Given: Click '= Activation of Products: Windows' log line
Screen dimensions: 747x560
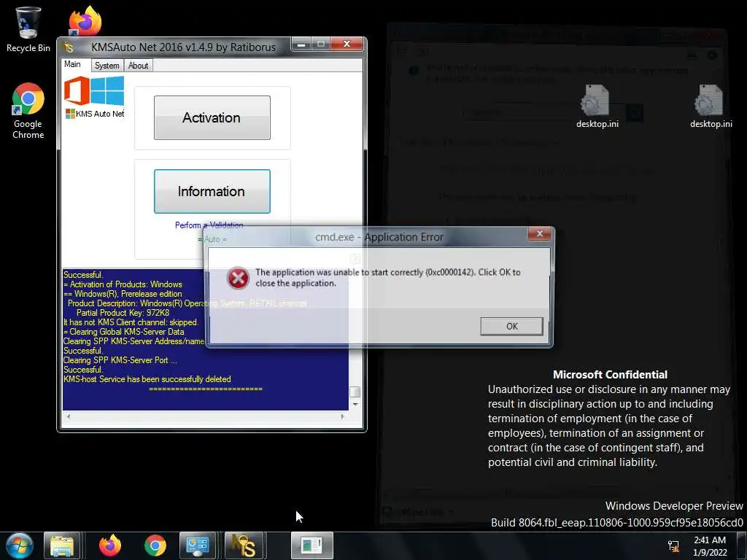Looking at the screenshot, I should [x=123, y=284].
